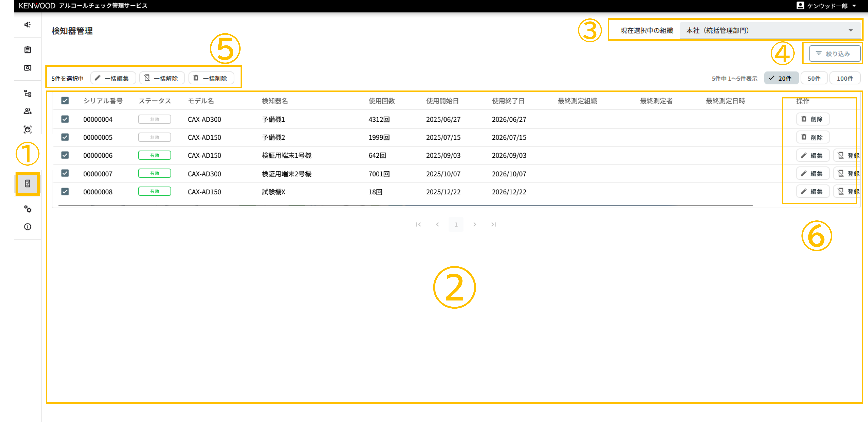Click the pencil icon for 00000006
Viewport: 868px width, 422px height.
pos(804,155)
